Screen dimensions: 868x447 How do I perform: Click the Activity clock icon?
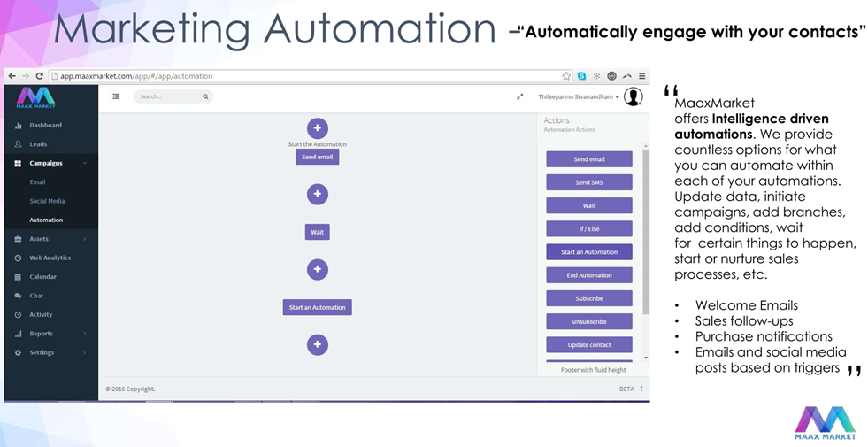pos(18,314)
